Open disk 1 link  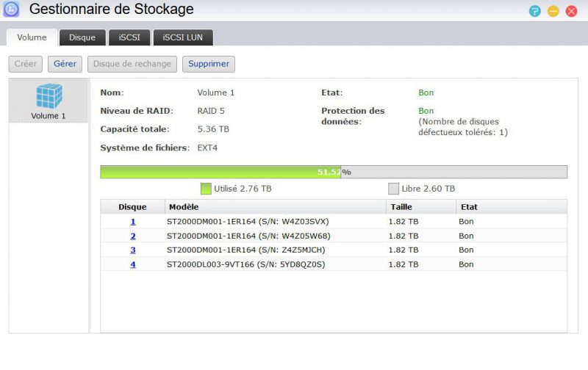tap(133, 222)
